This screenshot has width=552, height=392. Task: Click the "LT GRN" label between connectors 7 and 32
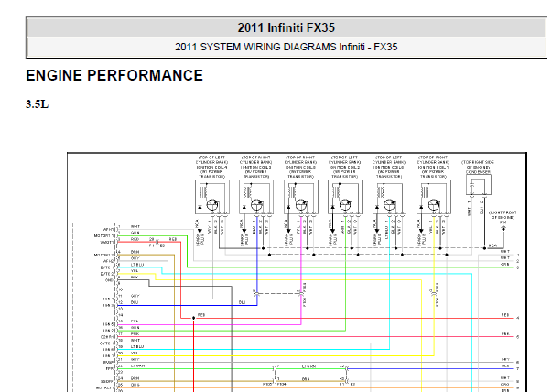click(308, 366)
